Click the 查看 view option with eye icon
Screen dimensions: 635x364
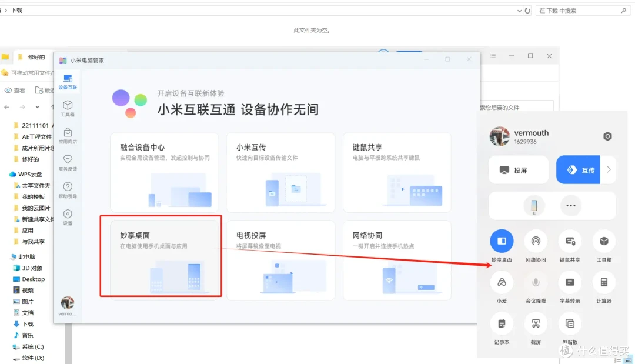(x=15, y=91)
